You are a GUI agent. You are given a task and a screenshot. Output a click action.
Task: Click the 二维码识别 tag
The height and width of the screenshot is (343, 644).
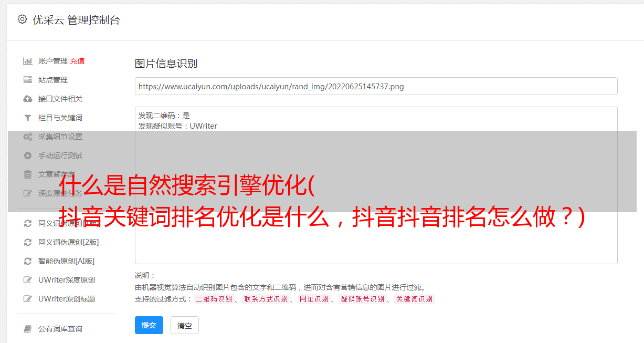(214, 299)
